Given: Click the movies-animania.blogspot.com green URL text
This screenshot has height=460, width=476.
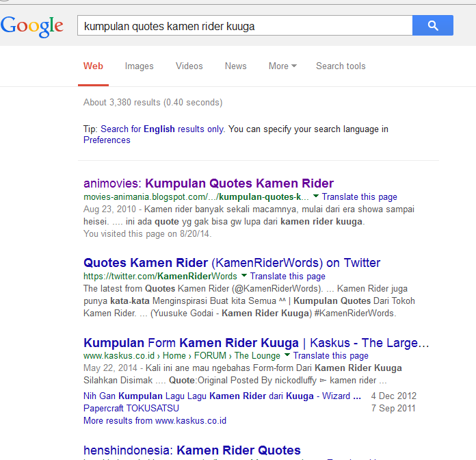Looking at the screenshot, I should [x=196, y=197].
